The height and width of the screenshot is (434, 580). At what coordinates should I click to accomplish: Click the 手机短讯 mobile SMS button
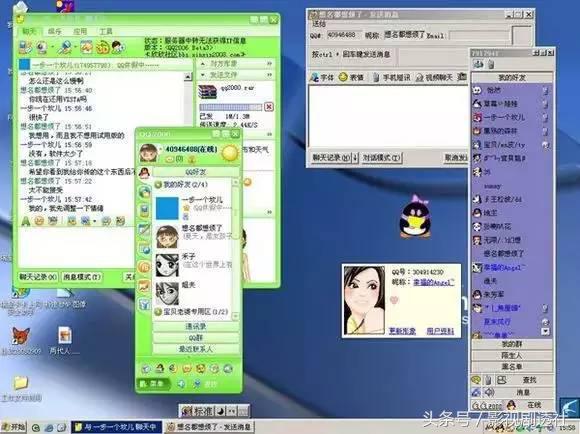tap(391, 77)
